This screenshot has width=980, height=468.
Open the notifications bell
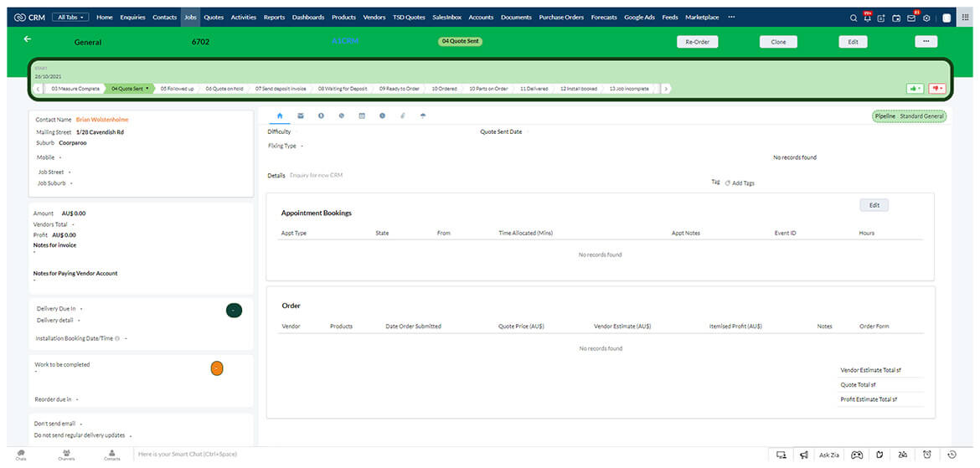click(x=867, y=18)
